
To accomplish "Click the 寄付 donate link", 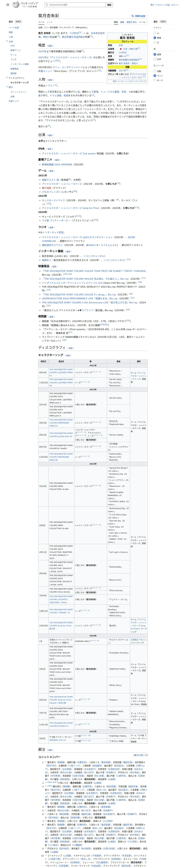I will (x=152, y=5).
